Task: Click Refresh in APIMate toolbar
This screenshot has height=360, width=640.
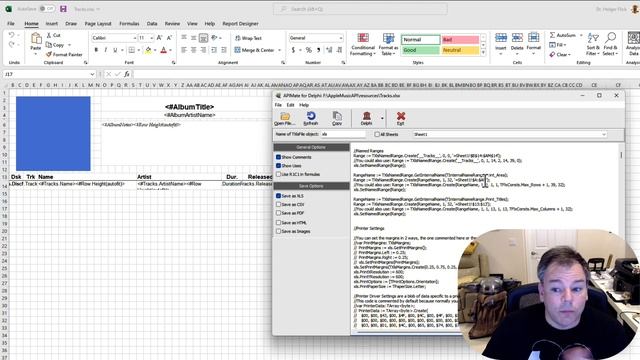Action: [x=311, y=118]
